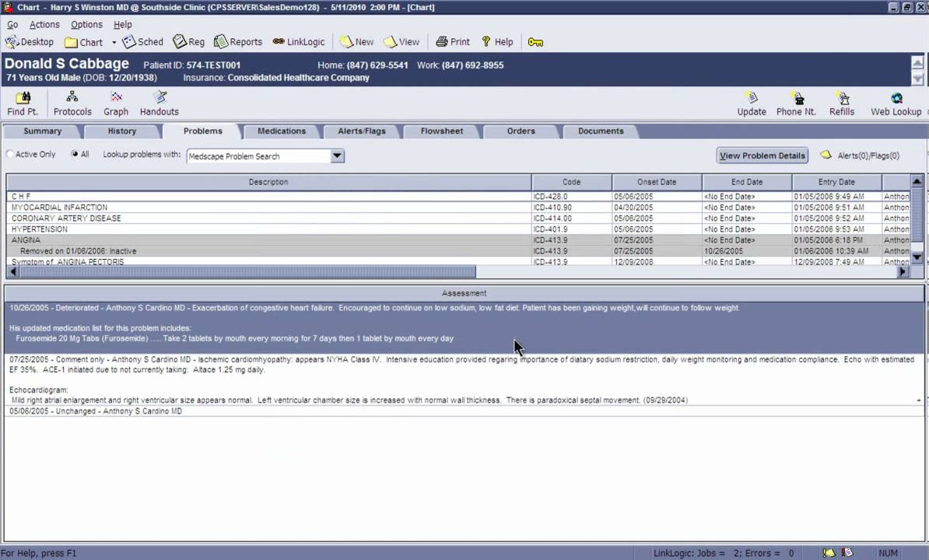Screen dimensions: 929x560
Task: Switch to the History tab
Action: (122, 131)
